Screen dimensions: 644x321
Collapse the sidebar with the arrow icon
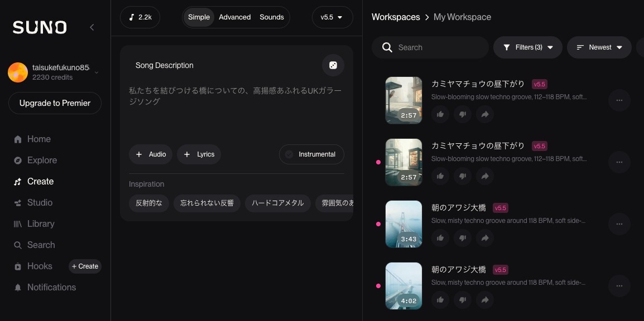[x=92, y=27]
